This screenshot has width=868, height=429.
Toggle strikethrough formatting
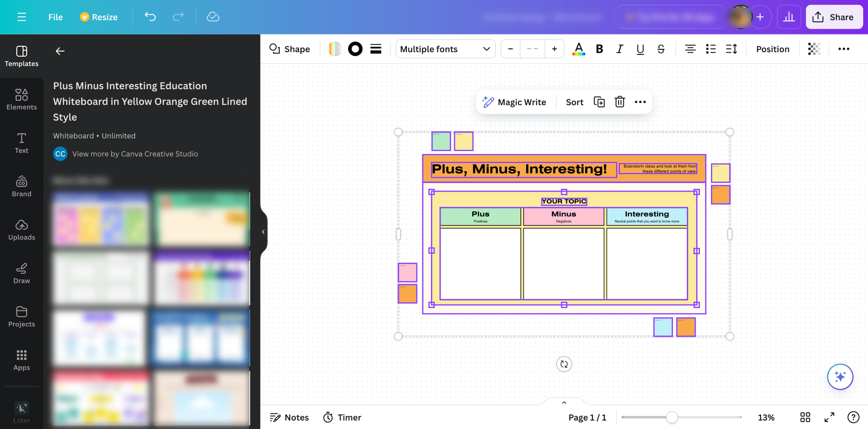[x=661, y=49]
